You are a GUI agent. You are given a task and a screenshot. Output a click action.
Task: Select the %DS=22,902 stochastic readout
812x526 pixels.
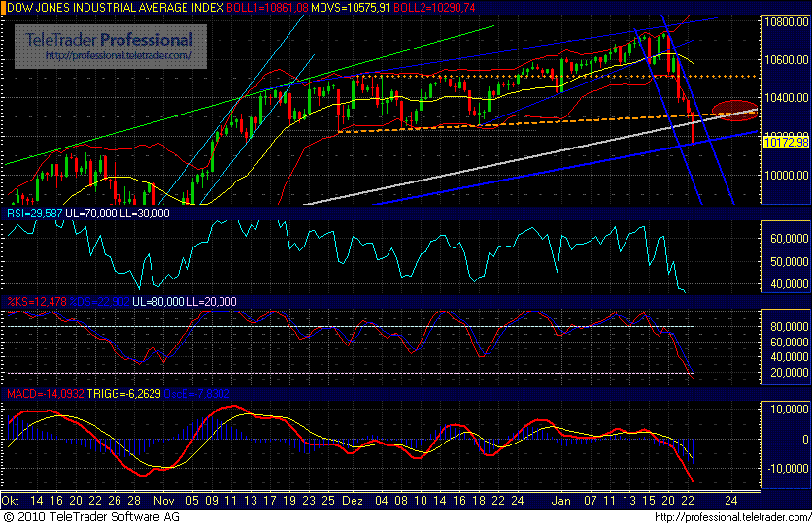tap(100, 302)
